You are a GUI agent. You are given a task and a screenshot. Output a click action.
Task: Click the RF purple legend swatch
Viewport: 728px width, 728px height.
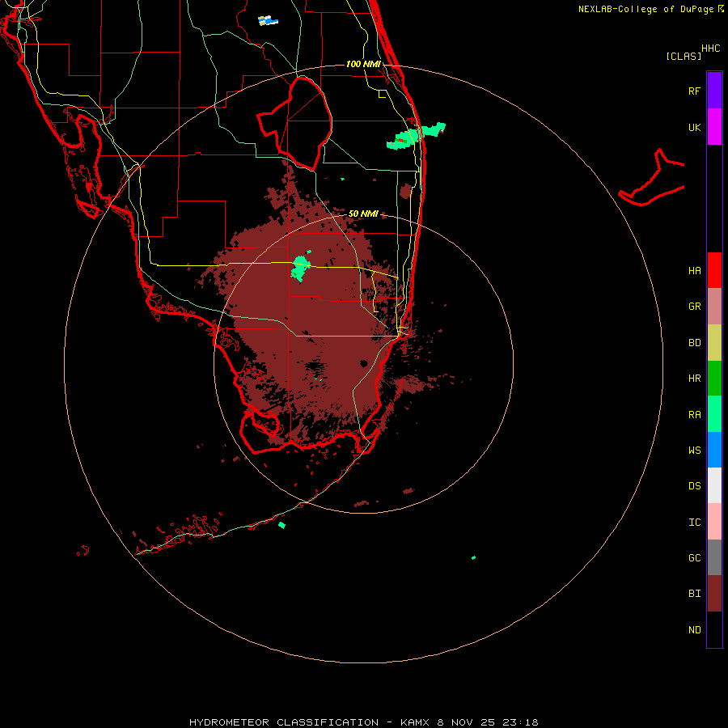point(714,91)
